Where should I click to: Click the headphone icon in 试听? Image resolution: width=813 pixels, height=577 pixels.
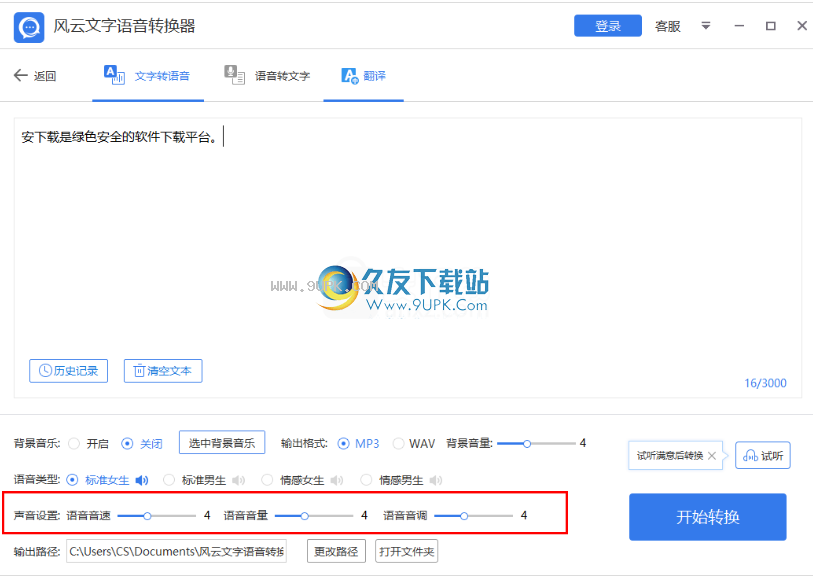[x=750, y=456]
